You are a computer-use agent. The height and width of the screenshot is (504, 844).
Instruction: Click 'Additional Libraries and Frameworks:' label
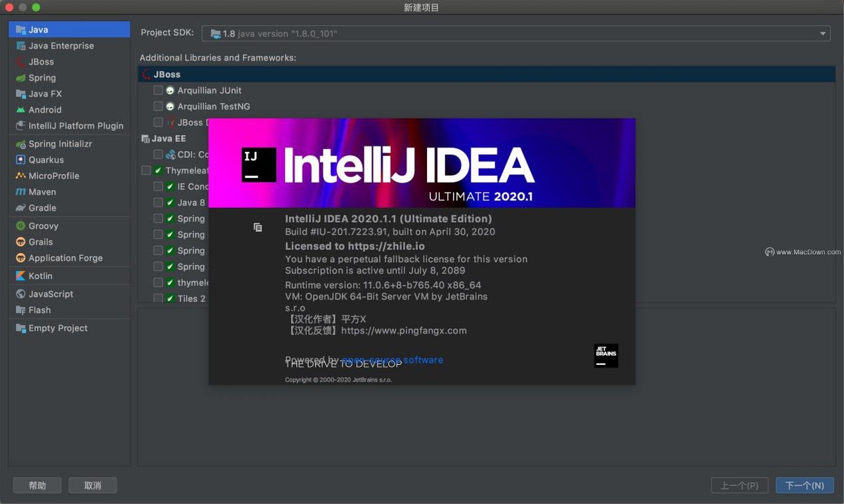point(218,58)
